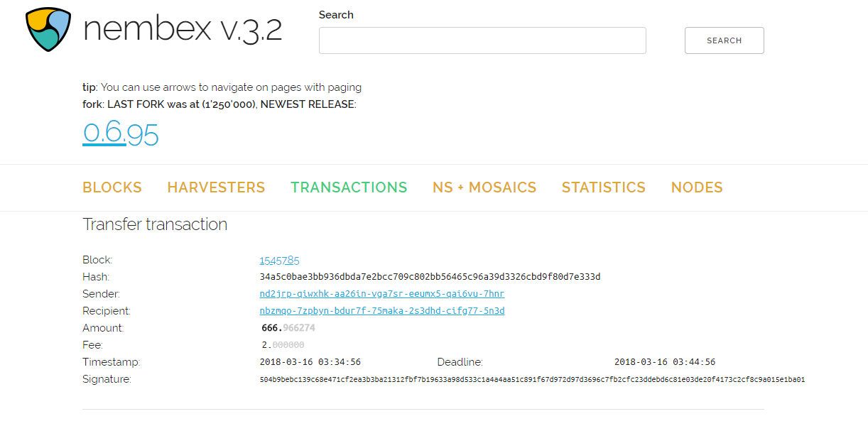Click the SEARCH button

(x=725, y=40)
